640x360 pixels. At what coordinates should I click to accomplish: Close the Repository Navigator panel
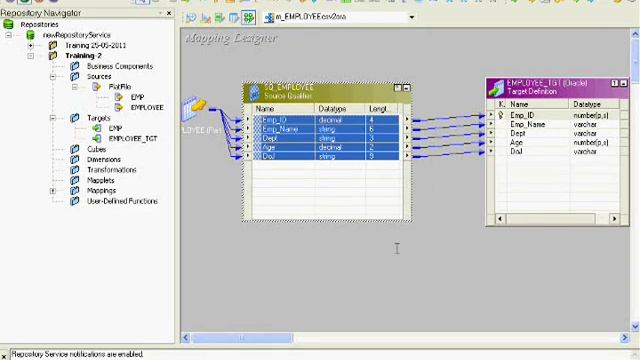pos(169,13)
